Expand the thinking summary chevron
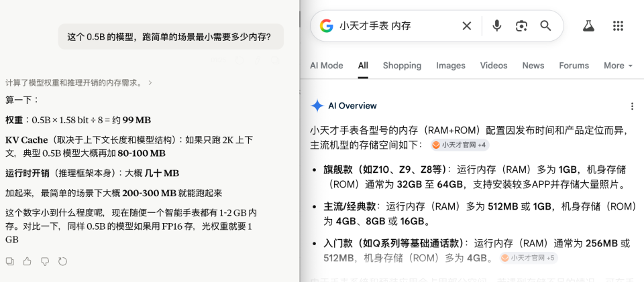Screen dimensions: 644x282 click(150, 83)
